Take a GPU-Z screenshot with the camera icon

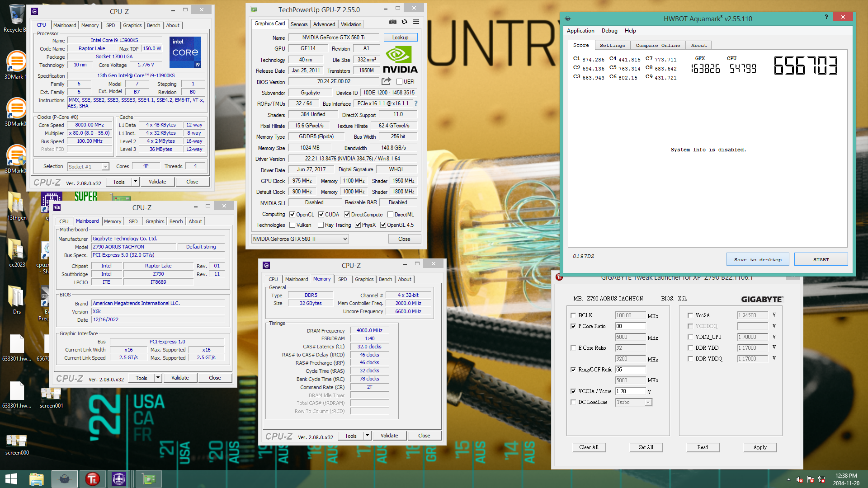pos(393,22)
